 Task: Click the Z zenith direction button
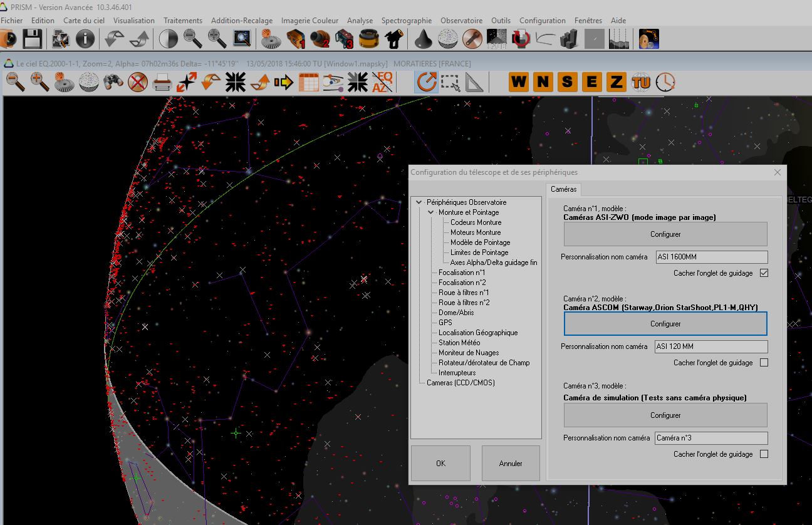[x=616, y=82]
